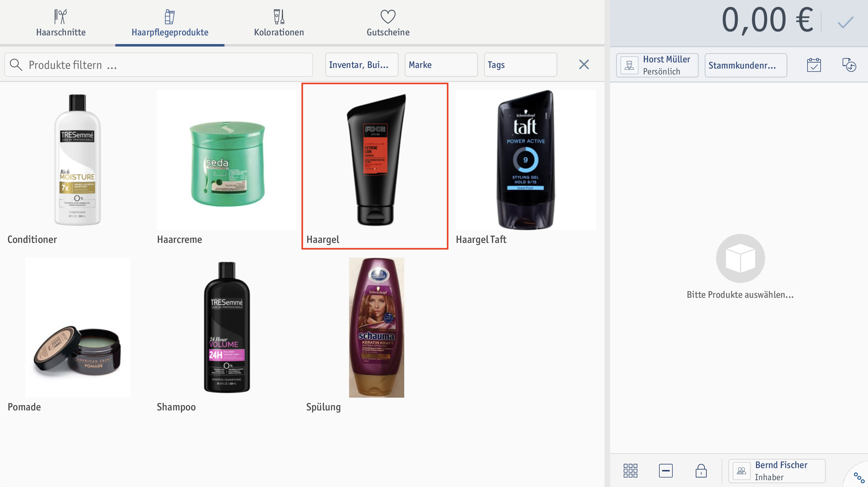The width and height of the screenshot is (868, 487).
Task: Open customer Horst Müller details
Action: point(657,65)
